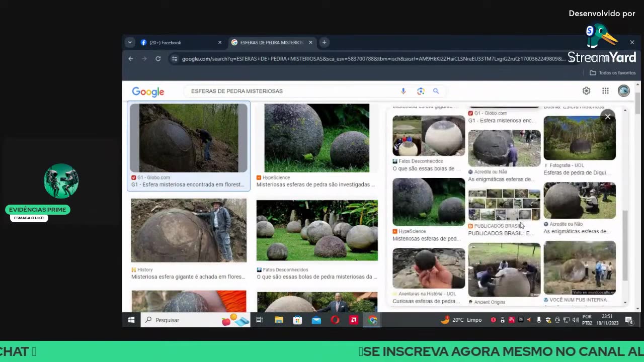Open side panel PUBLICADOS BRASIL collage image
The height and width of the screenshot is (362, 644).
coord(504,205)
